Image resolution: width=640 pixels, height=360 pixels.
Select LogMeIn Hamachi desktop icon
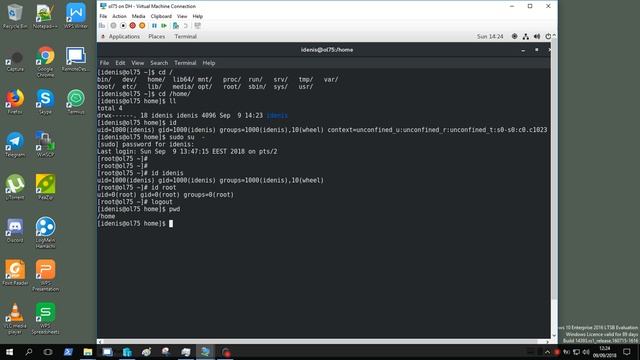click(x=45, y=233)
